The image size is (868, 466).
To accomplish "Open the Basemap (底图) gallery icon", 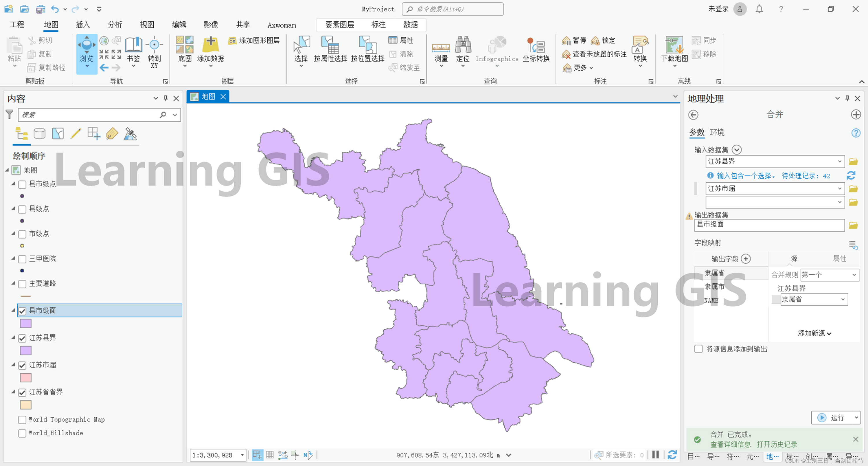I will point(185,45).
